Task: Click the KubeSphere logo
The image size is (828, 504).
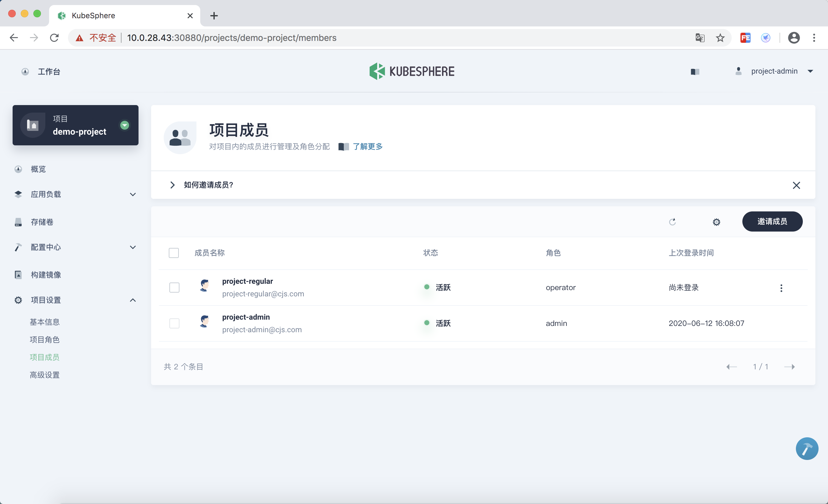Action: point(412,71)
